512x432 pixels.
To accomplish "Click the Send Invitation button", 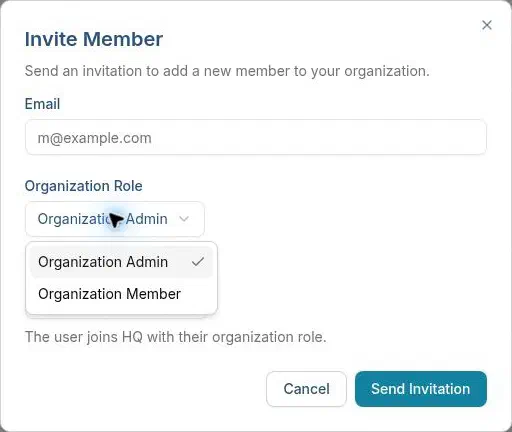I will pyautogui.click(x=421, y=389).
